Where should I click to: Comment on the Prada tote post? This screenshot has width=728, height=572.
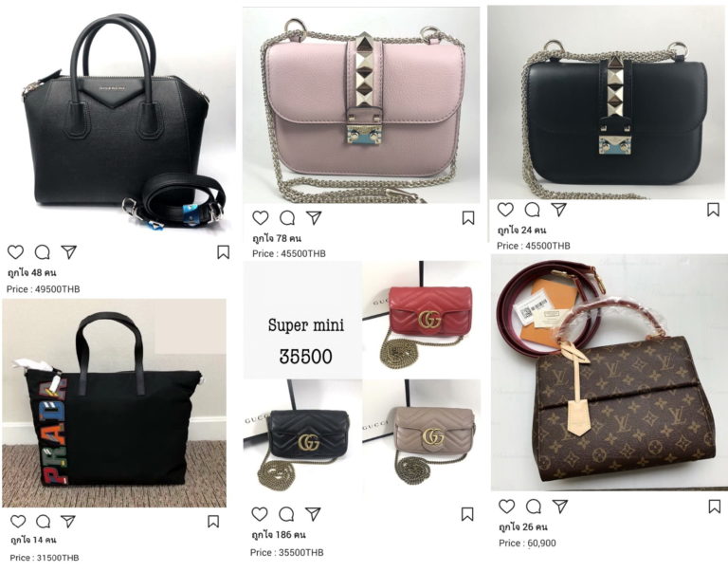[x=44, y=522]
